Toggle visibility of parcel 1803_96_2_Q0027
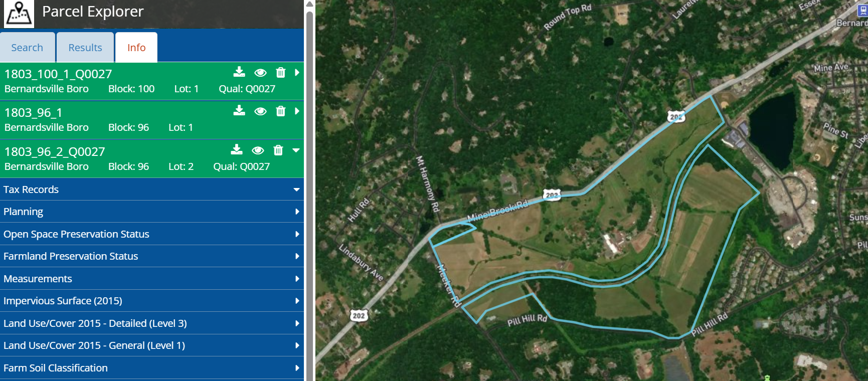Screen dimensions: 868x381 [258, 150]
